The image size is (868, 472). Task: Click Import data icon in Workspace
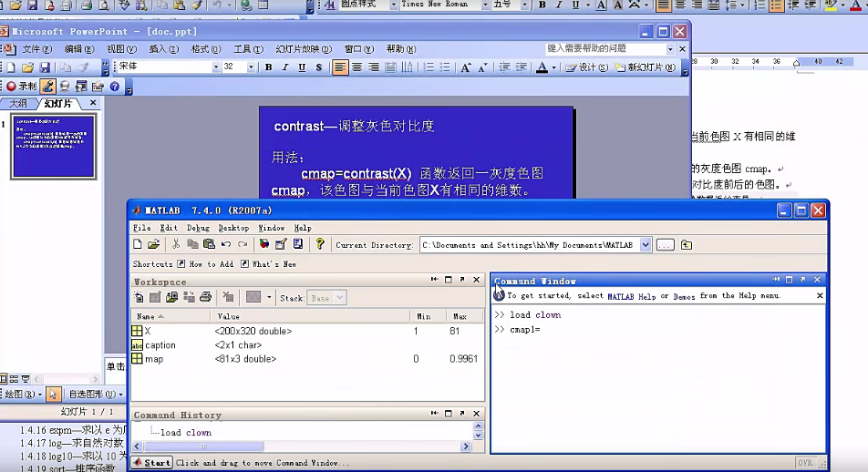tap(171, 298)
